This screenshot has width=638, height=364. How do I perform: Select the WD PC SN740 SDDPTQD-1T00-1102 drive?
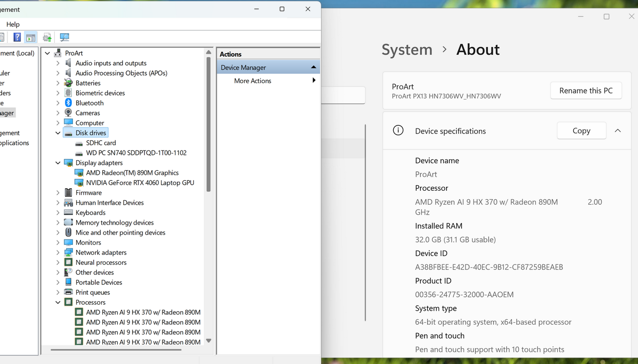136,153
